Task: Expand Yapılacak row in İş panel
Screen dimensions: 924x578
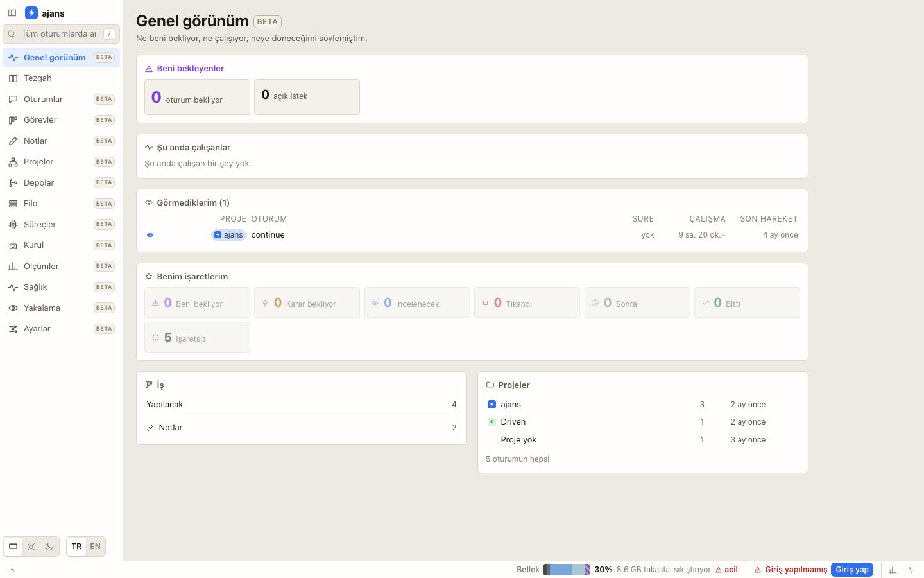Action: coord(302,405)
